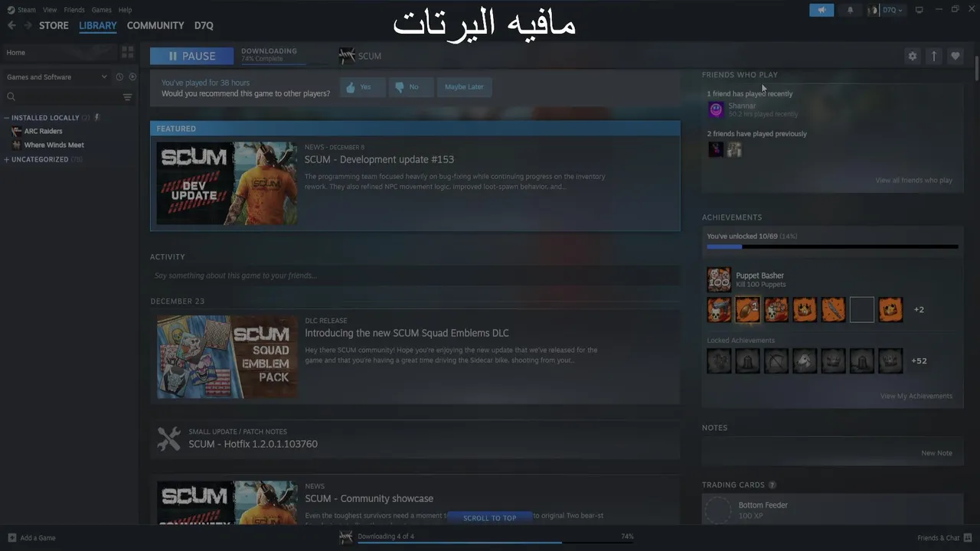Open Shannar friend avatar

point(716,110)
